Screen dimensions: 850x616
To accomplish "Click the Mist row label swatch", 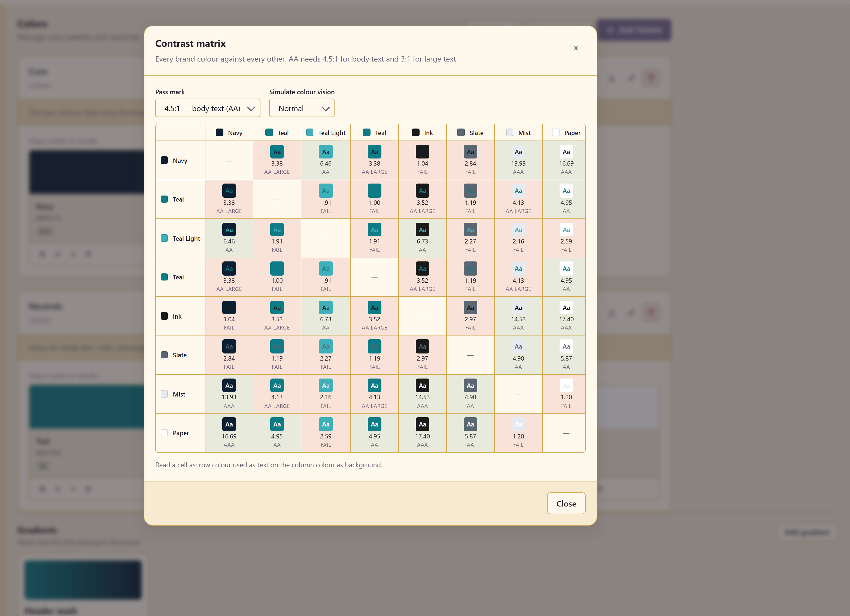I will pyautogui.click(x=164, y=394).
